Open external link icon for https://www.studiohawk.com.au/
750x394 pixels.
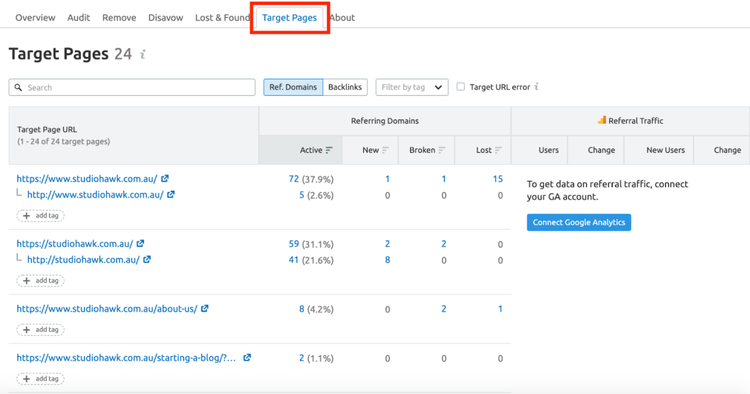click(165, 178)
